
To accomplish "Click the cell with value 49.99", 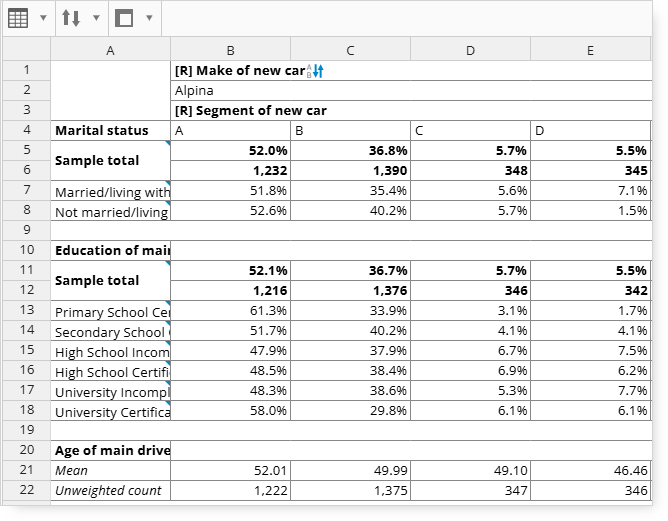I will 350,470.
